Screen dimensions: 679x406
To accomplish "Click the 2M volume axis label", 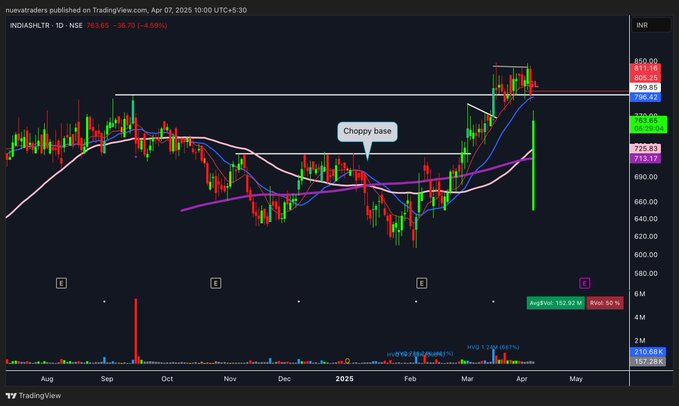I will (x=640, y=341).
